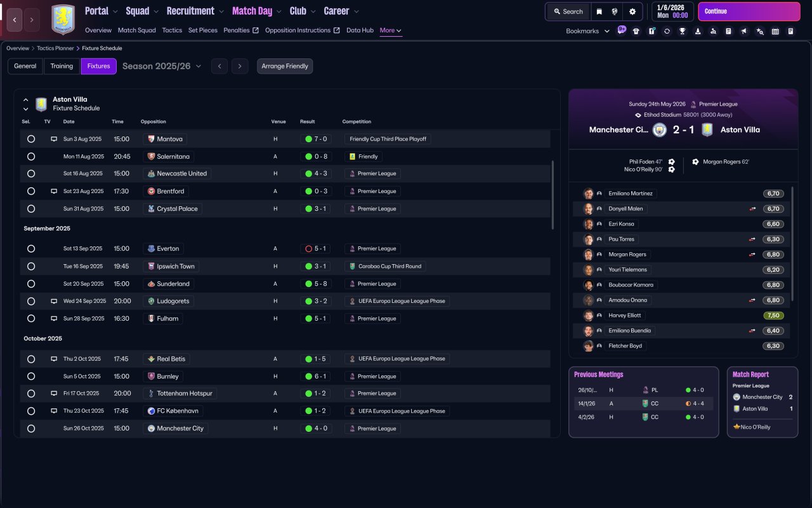This screenshot has height=508, width=812.
Task: Click the up chevron beside Aston Villa header
Action: coord(26,100)
